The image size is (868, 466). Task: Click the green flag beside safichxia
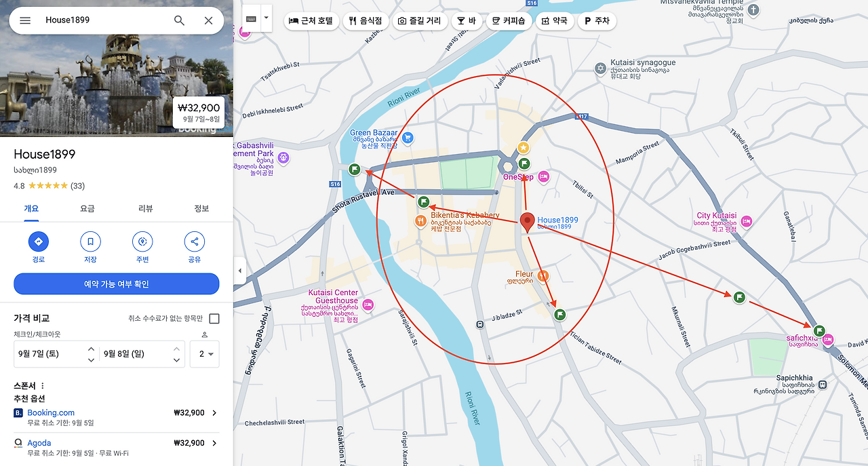[819, 330]
